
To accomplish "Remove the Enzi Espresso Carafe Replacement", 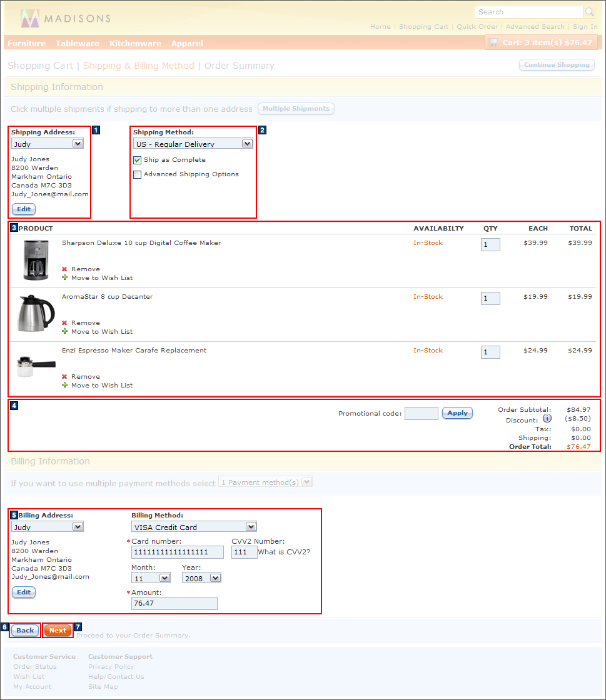I will pyautogui.click(x=65, y=376).
